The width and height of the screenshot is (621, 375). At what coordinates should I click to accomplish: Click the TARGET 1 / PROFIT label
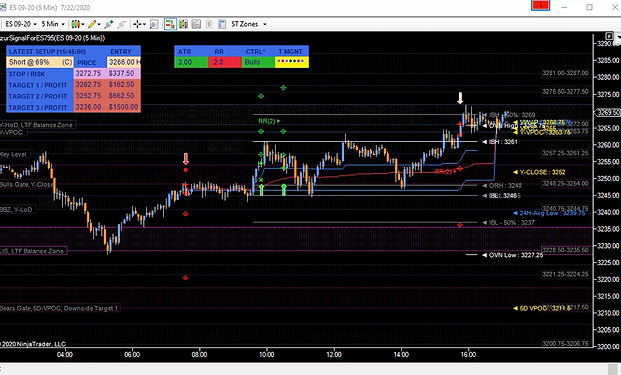click(x=38, y=85)
